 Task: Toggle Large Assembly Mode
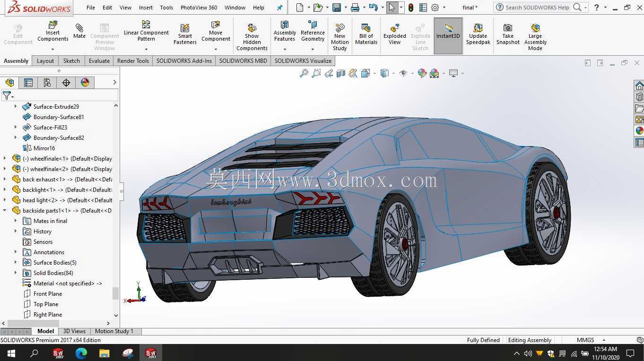coord(535,36)
